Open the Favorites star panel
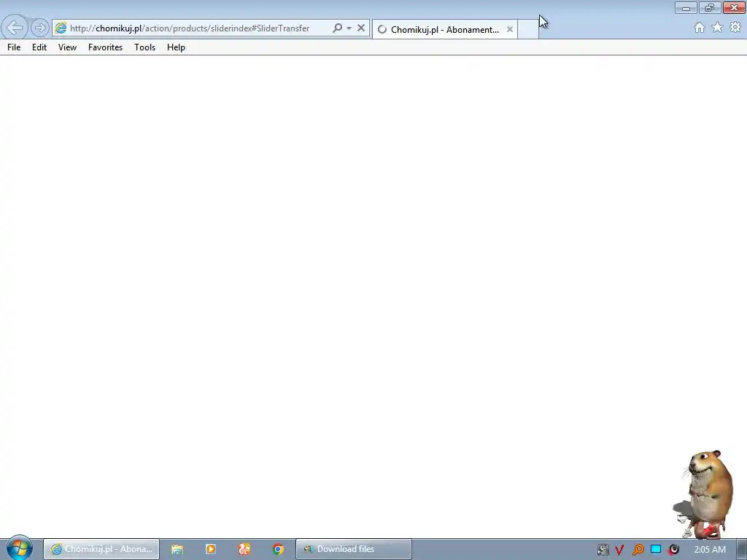The width and height of the screenshot is (747, 560). tap(717, 28)
